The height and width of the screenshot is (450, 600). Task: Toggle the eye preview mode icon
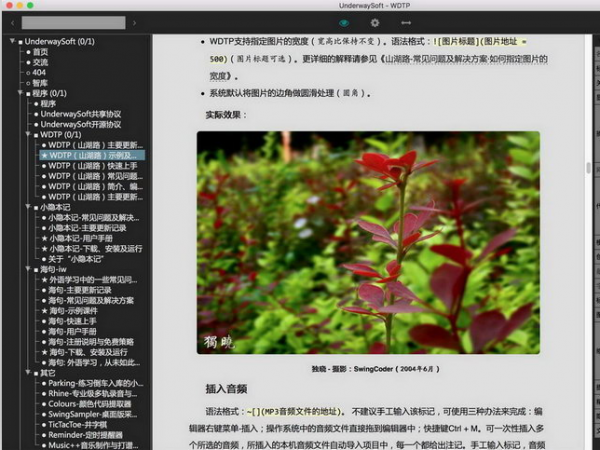click(345, 22)
